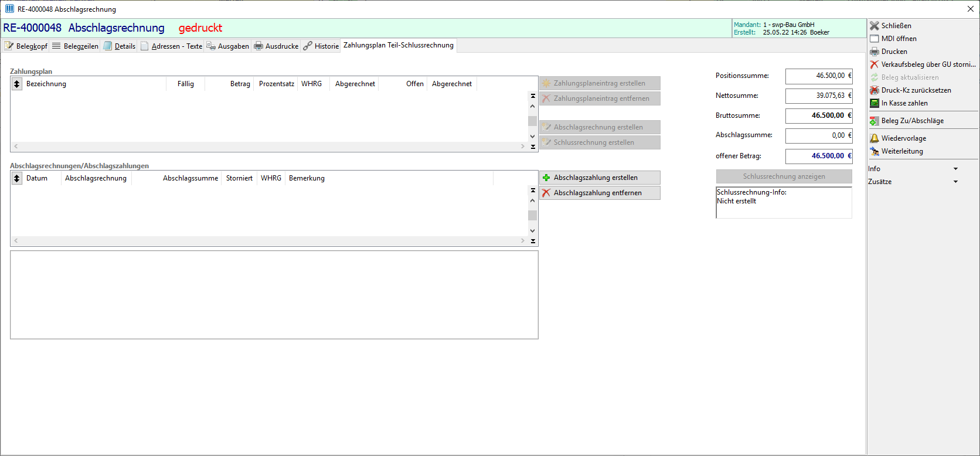Viewport: 980px width, 456px height.
Task: Click the MDI öffnen window icon
Action: 874,39
